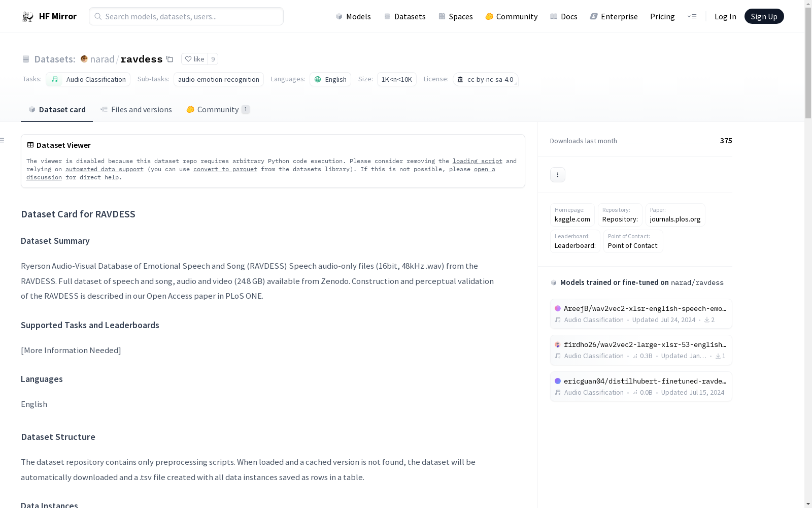Select the Dataset card tab
Screen dimensions: 812x508
(57, 110)
